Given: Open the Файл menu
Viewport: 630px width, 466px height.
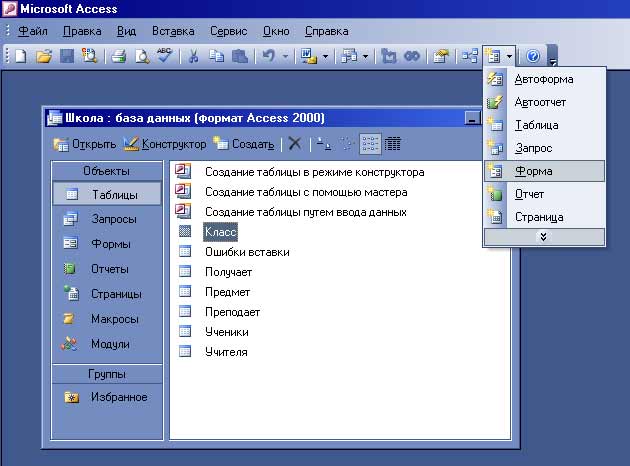Looking at the screenshot, I should (33, 31).
